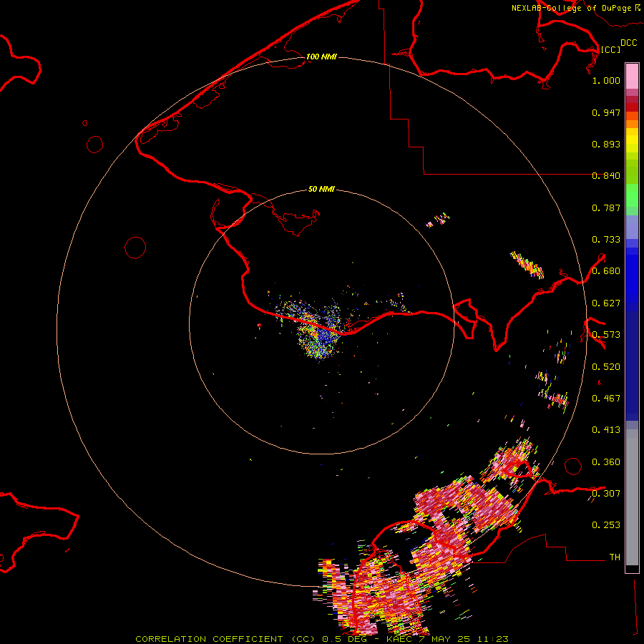
Task: Click the 100 NMI range ring label
Action: point(321,57)
